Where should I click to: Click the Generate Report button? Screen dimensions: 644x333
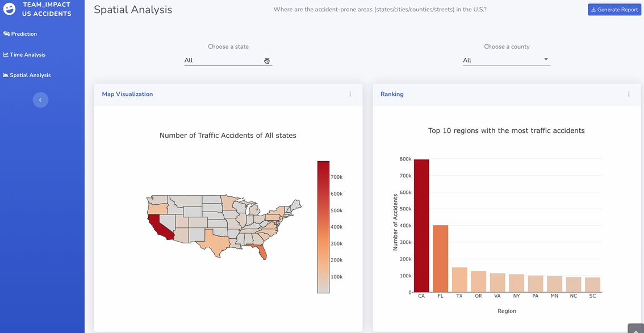614,10
